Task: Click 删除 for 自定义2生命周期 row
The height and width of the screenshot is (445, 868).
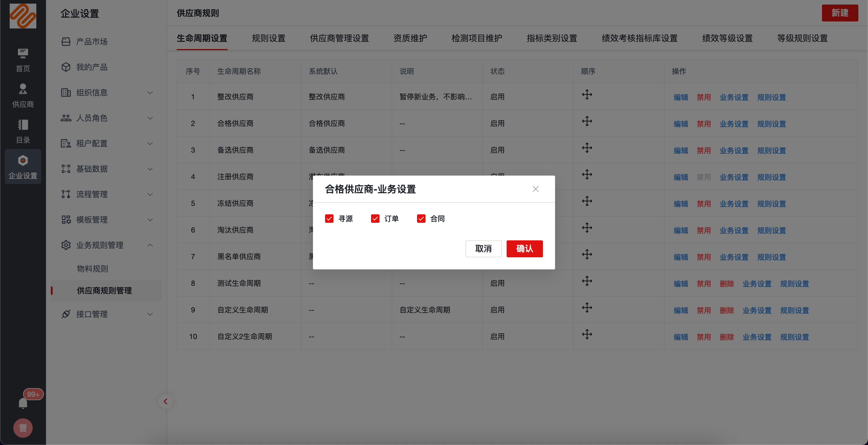Action: [x=726, y=337]
